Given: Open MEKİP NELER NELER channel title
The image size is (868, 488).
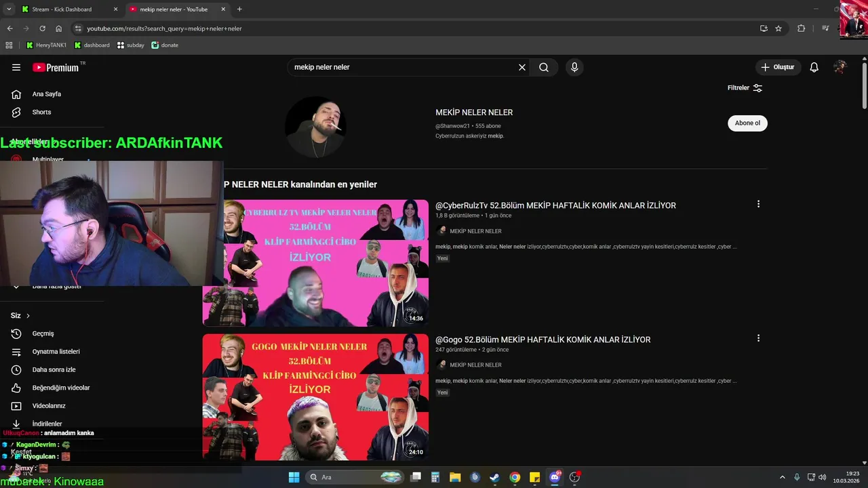Looking at the screenshot, I should point(474,113).
